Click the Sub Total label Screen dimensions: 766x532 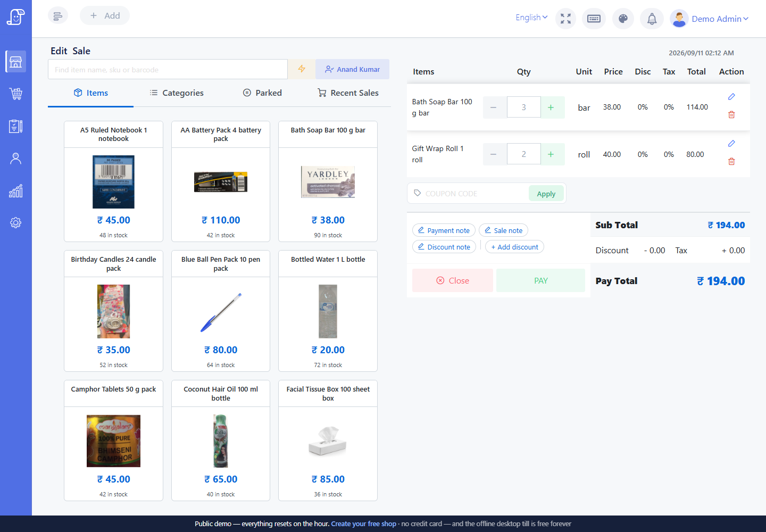click(617, 225)
